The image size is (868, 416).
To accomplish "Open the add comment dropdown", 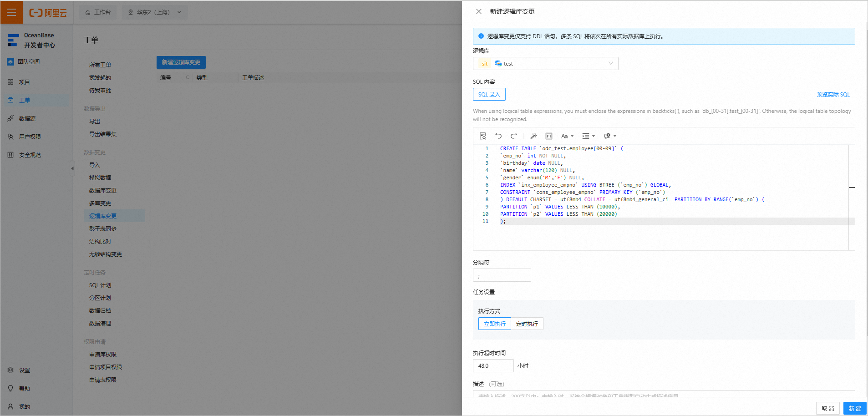I will pyautogui.click(x=610, y=136).
